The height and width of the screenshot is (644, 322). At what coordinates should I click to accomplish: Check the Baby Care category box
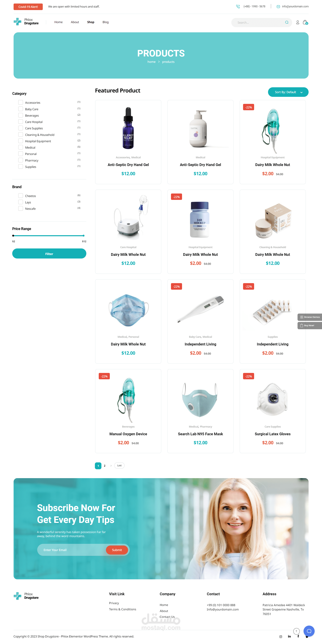point(20,109)
